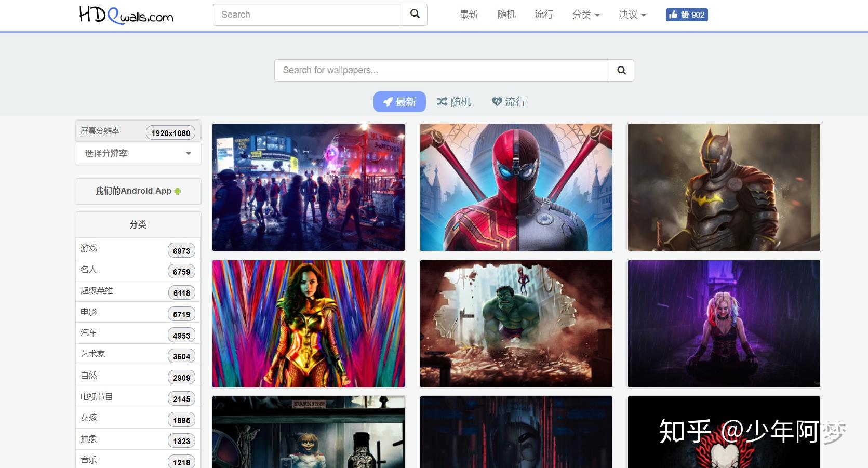
Task: Open the Wonder Woman golden armor wallpaper
Action: 309,324
